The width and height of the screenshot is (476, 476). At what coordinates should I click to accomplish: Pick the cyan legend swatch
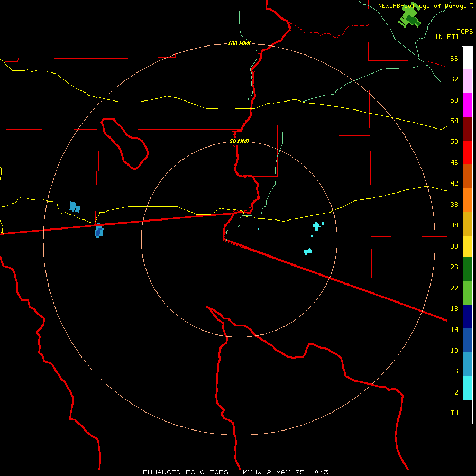[x=467, y=388]
